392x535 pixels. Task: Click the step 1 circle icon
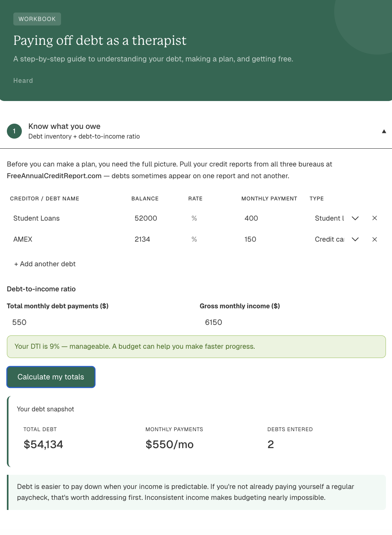[x=14, y=131]
